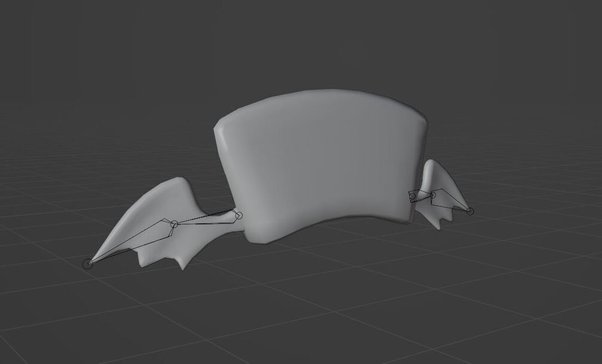Select the right wing root joint beside the body

413,196
